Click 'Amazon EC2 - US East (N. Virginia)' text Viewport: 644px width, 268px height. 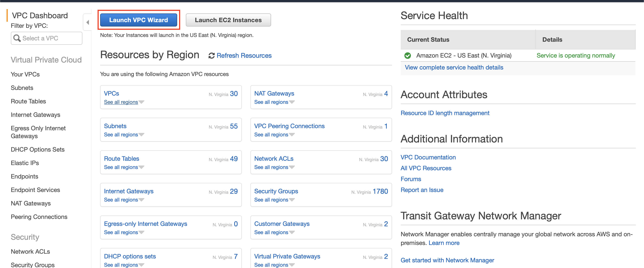tap(464, 56)
